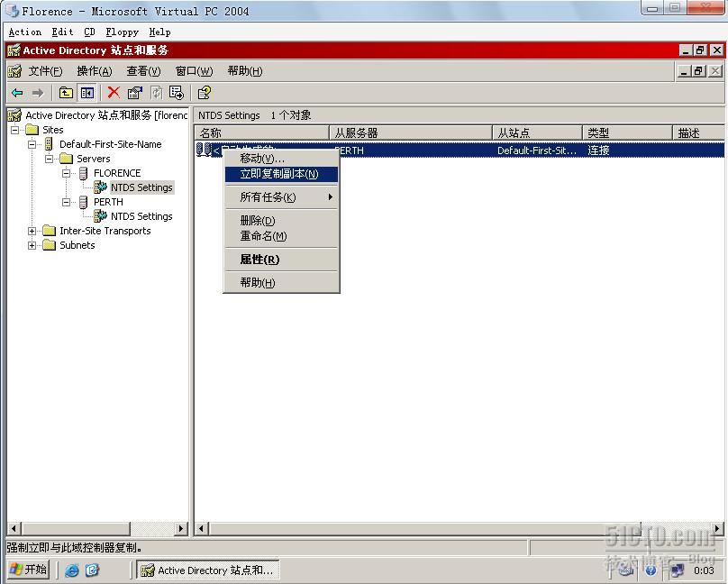Open the 窗口(W) menu
The image size is (728, 584).
(x=194, y=71)
